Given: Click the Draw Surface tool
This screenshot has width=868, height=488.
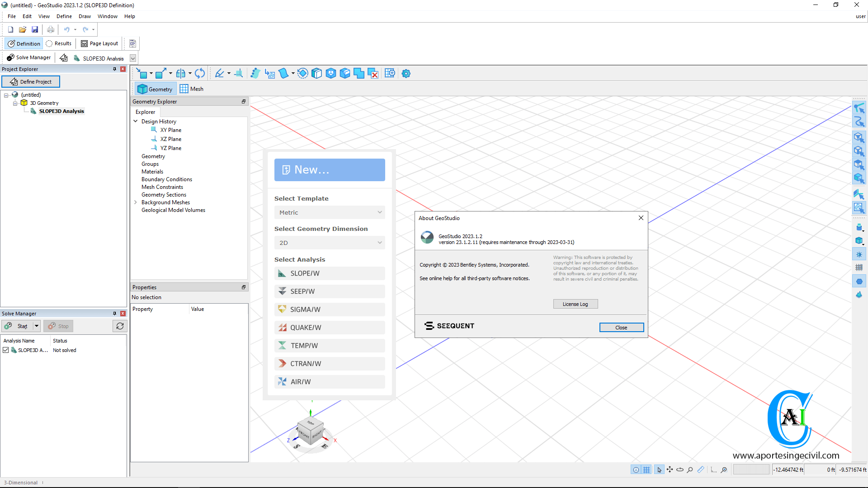Looking at the screenshot, I should [x=284, y=73].
